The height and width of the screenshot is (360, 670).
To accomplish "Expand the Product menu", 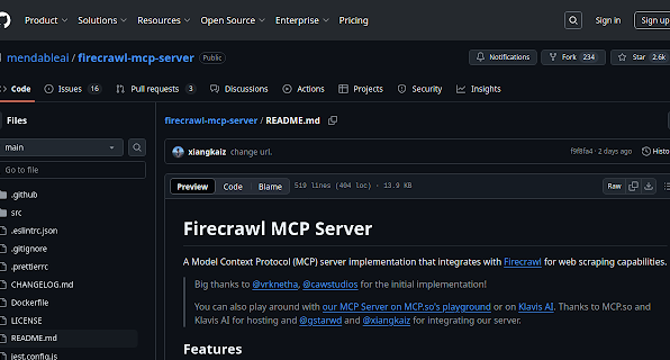I will point(46,20).
